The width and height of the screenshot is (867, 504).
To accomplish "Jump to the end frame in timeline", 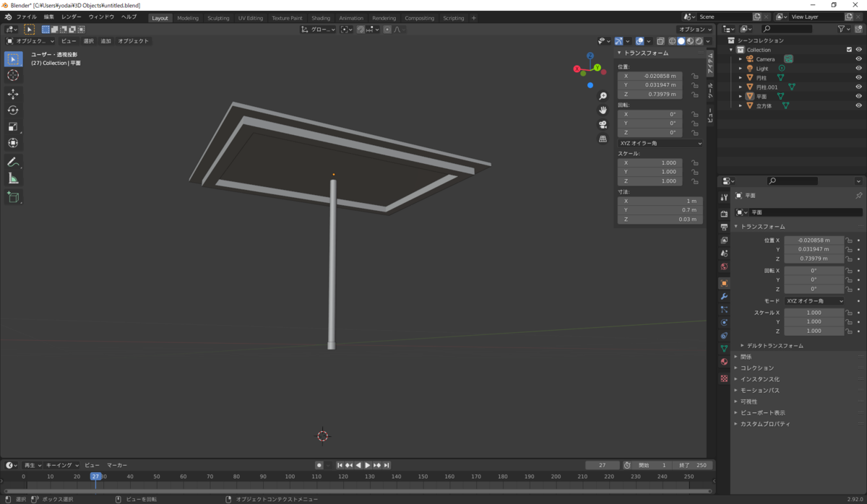I will click(x=387, y=466).
